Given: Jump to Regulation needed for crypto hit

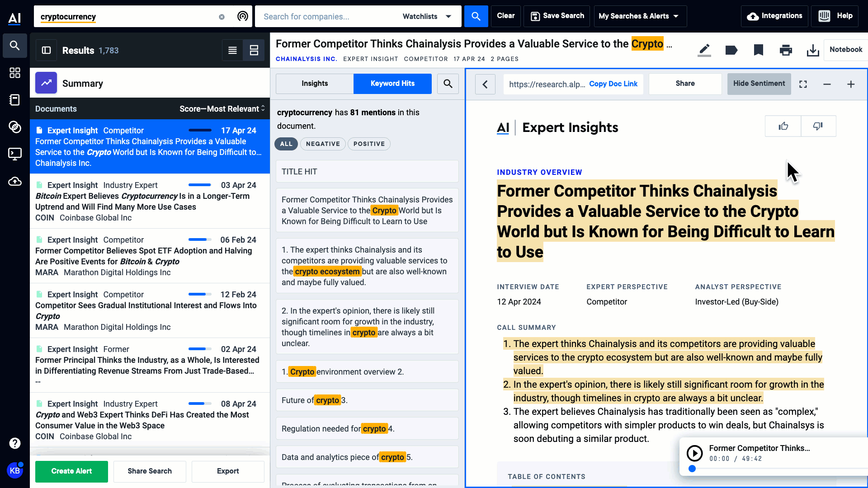Looking at the screenshot, I should pos(367,429).
